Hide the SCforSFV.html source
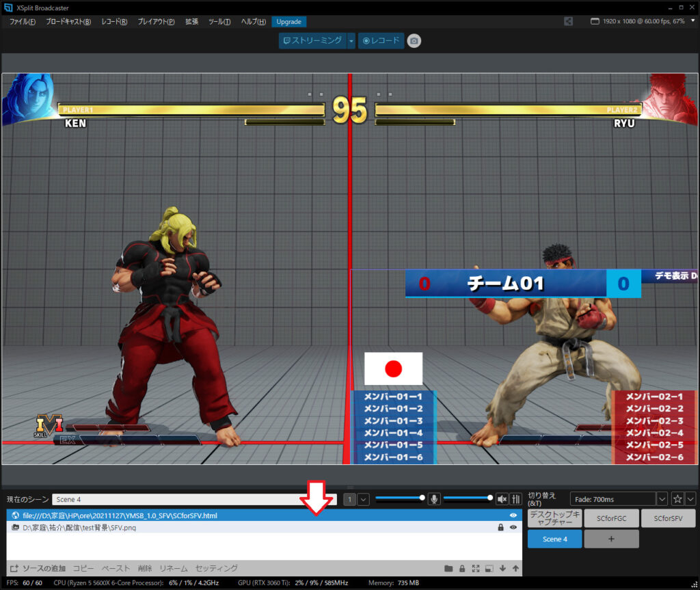 (513, 515)
